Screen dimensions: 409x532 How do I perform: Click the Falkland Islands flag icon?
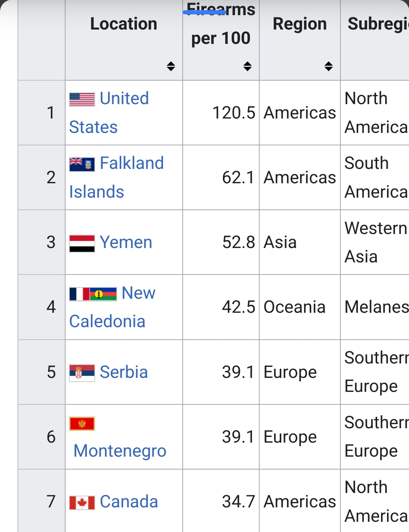tap(82, 164)
